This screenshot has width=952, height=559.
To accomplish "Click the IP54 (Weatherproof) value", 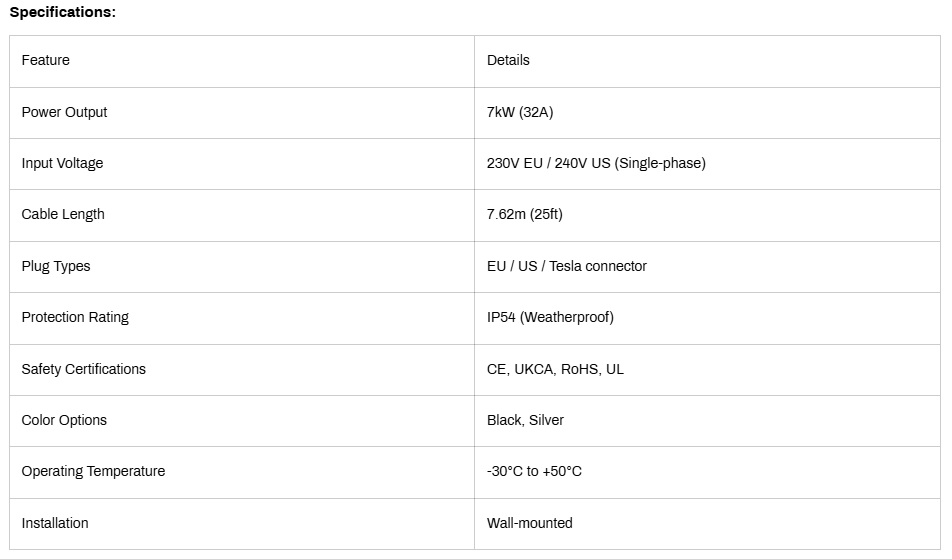I will click(x=550, y=317).
